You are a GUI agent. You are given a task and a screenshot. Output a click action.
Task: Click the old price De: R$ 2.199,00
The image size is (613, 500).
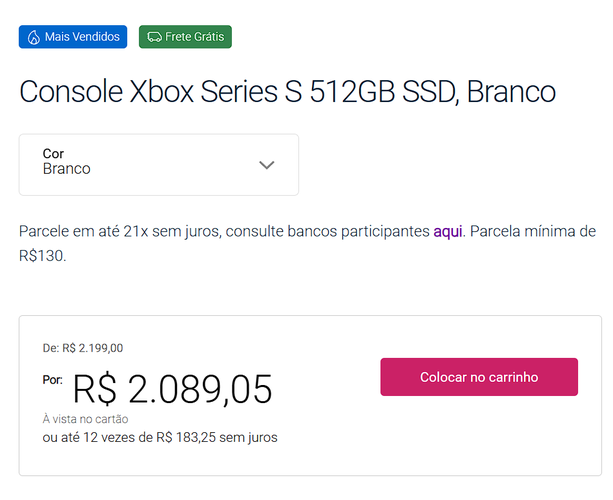pyautogui.click(x=83, y=348)
